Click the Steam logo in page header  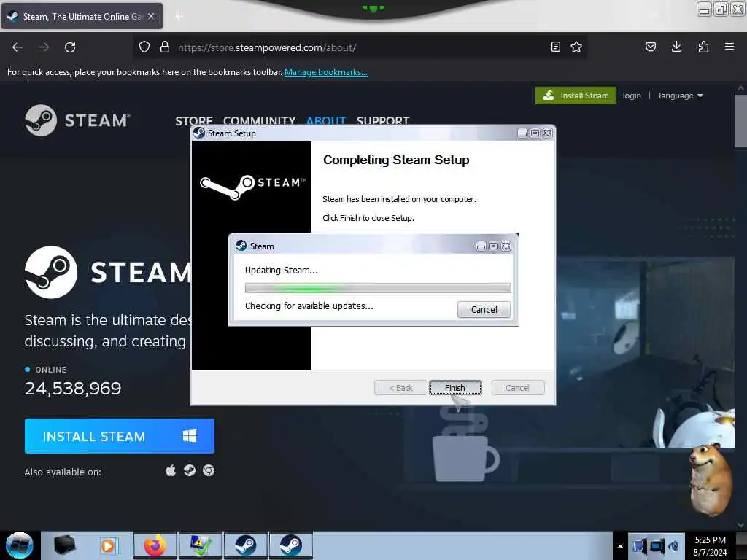click(77, 120)
